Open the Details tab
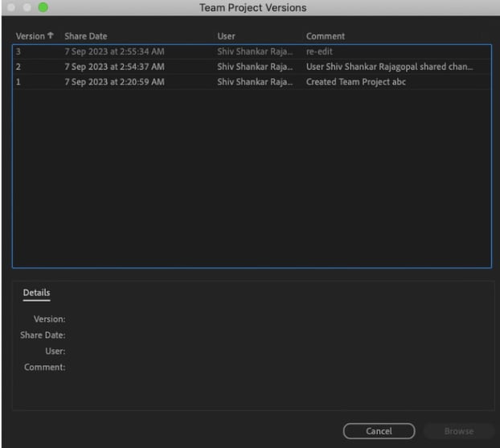Image resolution: width=500 pixels, height=448 pixels. click(36, 293)
